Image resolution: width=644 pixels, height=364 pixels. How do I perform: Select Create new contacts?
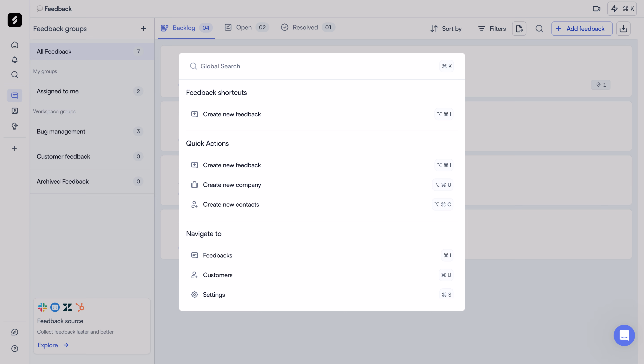pos(322,205)
